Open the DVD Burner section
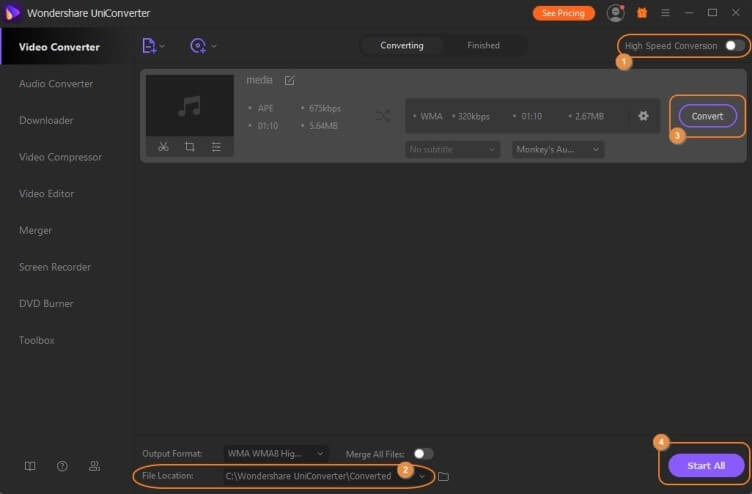Viewport: 752px width, 494px height. (46, 304)
